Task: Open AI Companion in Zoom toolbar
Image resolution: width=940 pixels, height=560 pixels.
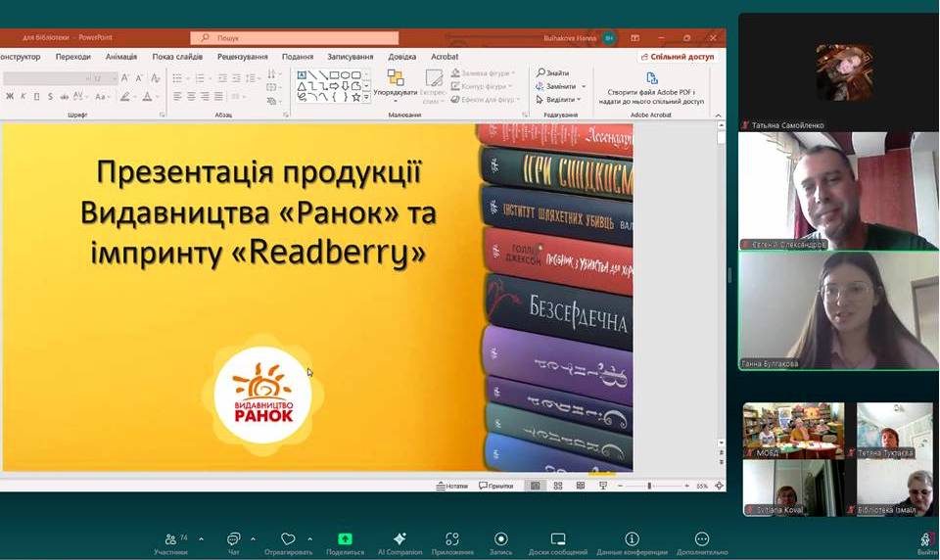Action: coord(399,539)
